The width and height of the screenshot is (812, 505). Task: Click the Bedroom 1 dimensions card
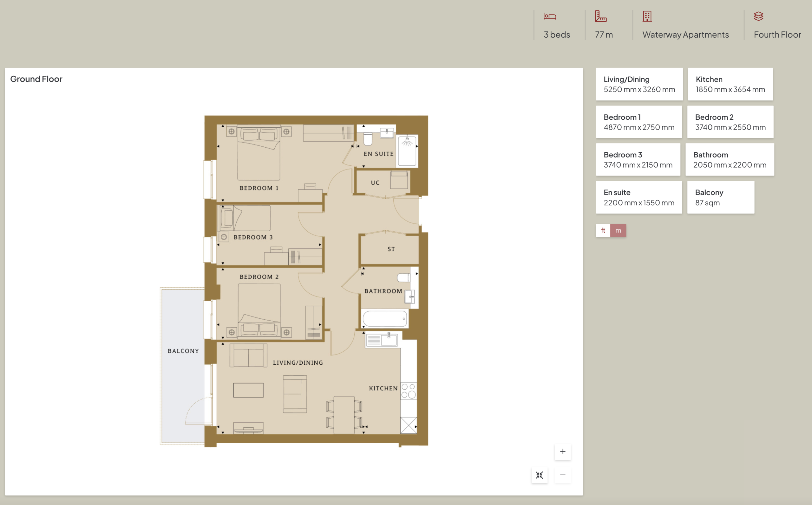(x=639, y=122)
